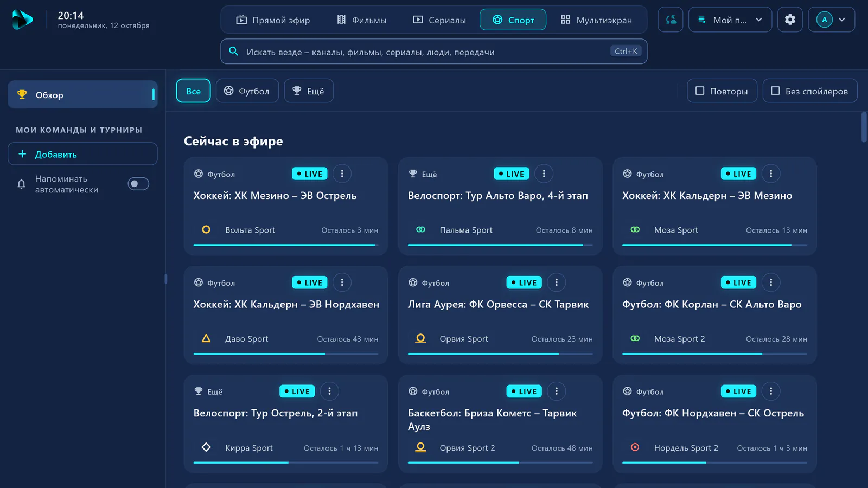
Task: Switch to the Фильмы tab
Action: coord(362,20)
